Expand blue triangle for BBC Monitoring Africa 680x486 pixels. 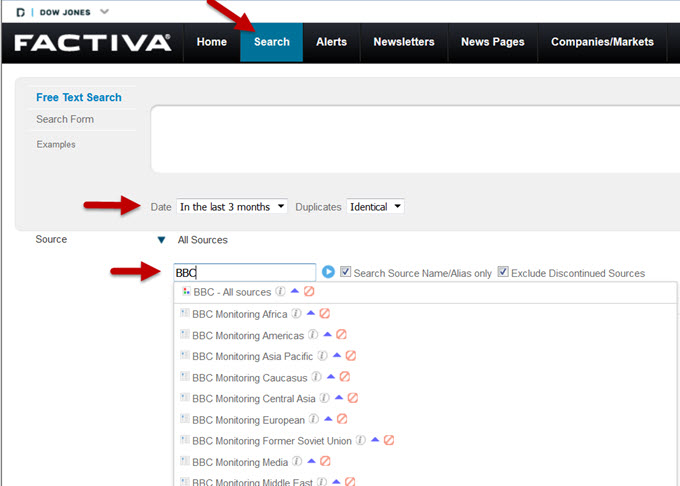tap(311, 313)
